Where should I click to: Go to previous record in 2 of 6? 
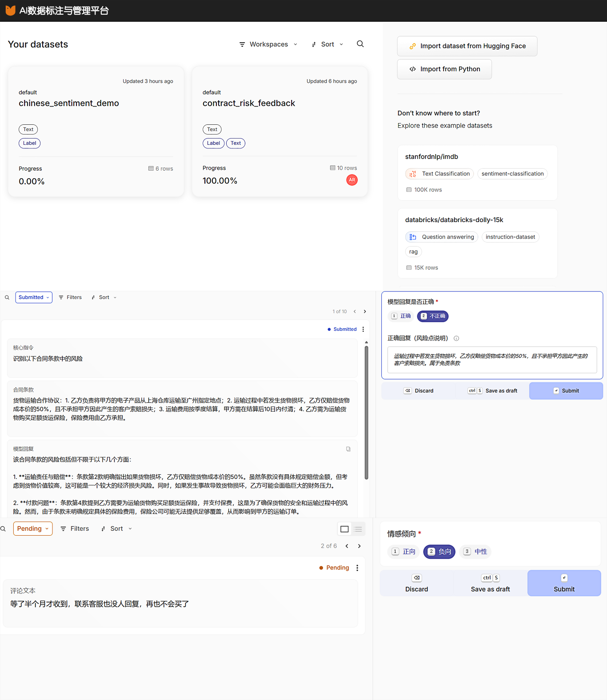(347, 546)
